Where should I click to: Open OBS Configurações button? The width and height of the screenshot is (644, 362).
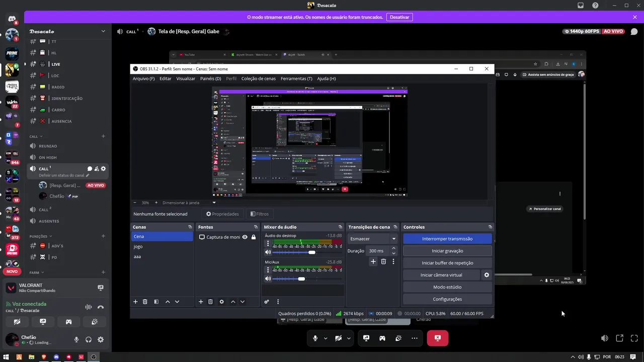pos(447,299)
